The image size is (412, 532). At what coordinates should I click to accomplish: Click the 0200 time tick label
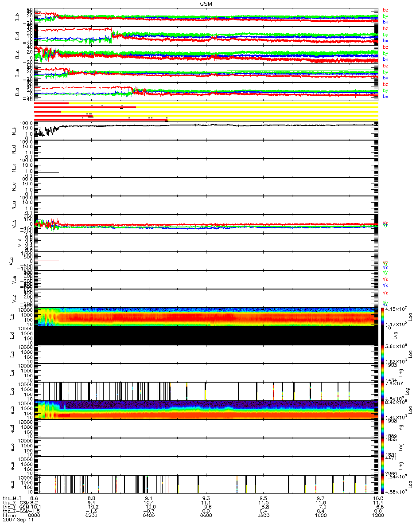[x=91, y=516]
